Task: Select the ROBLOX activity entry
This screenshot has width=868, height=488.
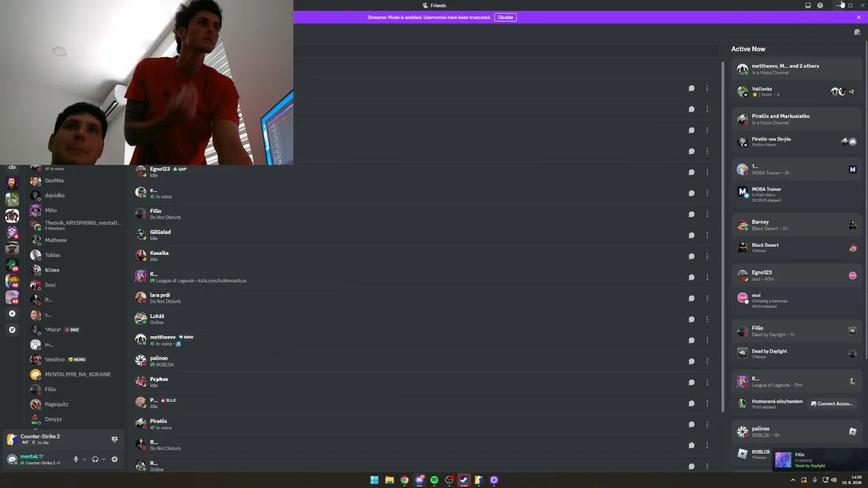Action: click(754, 453)
